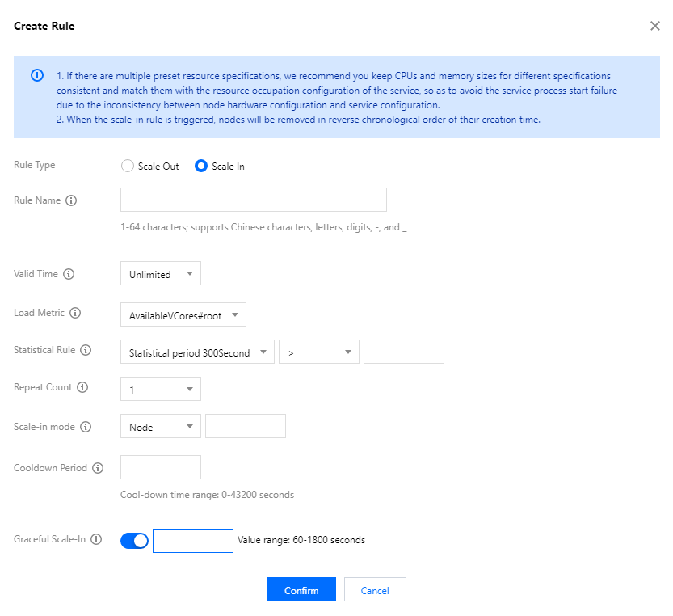Viewport: 673px width, 616px height.
Task: Click the Repeat Count info icon
Action: coord(83,387)
